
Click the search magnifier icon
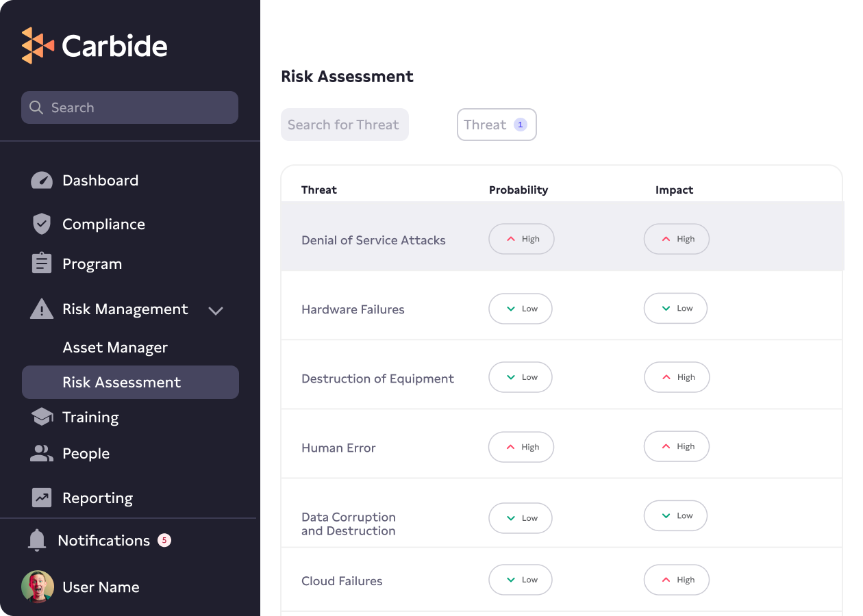pyautogui.click(x=36, y=107)
